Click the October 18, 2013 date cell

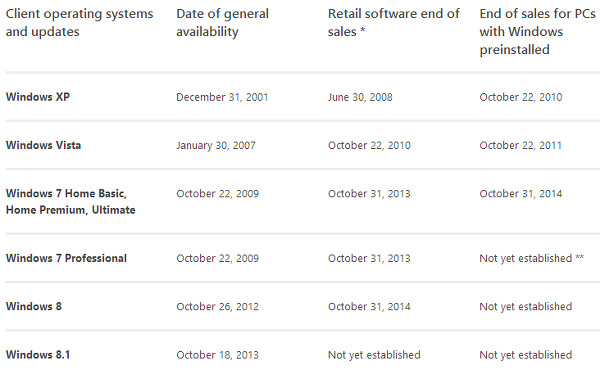coord(217,355)
